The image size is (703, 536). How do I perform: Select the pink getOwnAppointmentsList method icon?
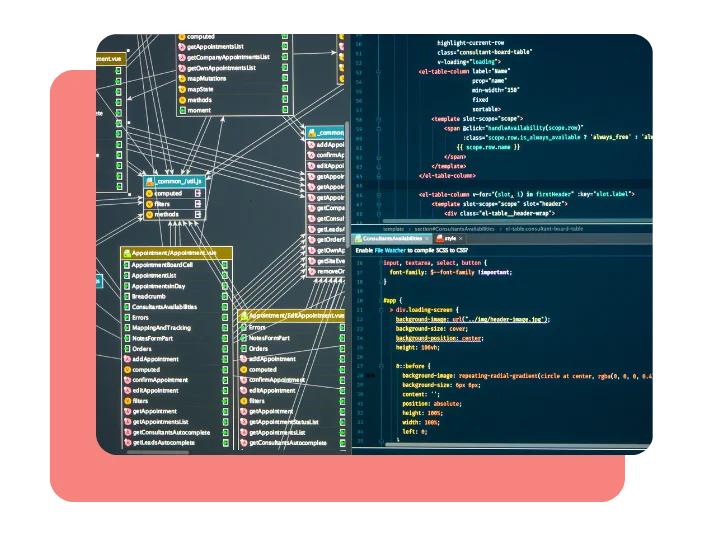point(182,68)
